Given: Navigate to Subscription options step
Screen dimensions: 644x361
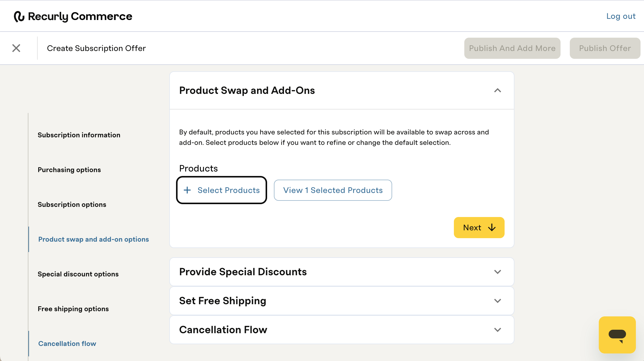Looking at the screenshot, I should (x=72, y=205).
